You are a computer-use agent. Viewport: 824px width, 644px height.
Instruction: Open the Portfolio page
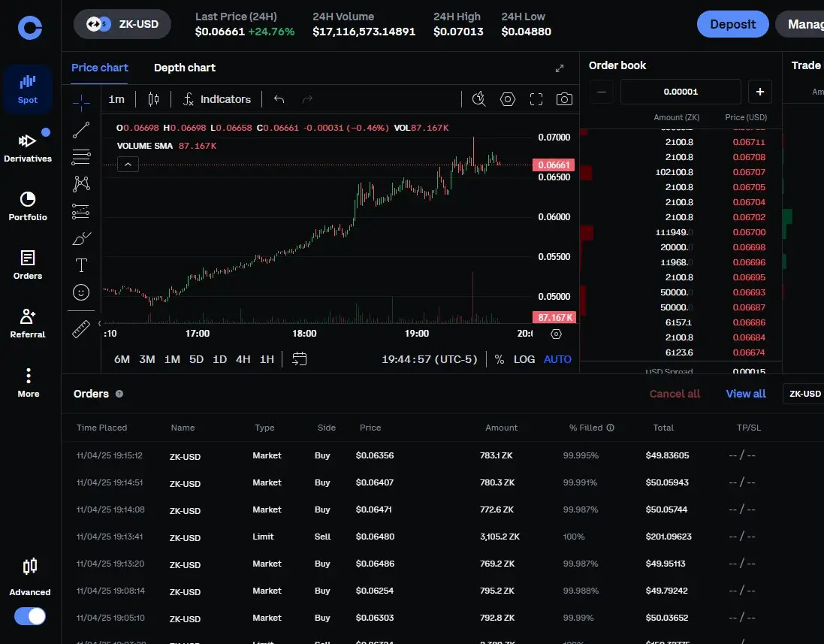[x=28, y=206]
